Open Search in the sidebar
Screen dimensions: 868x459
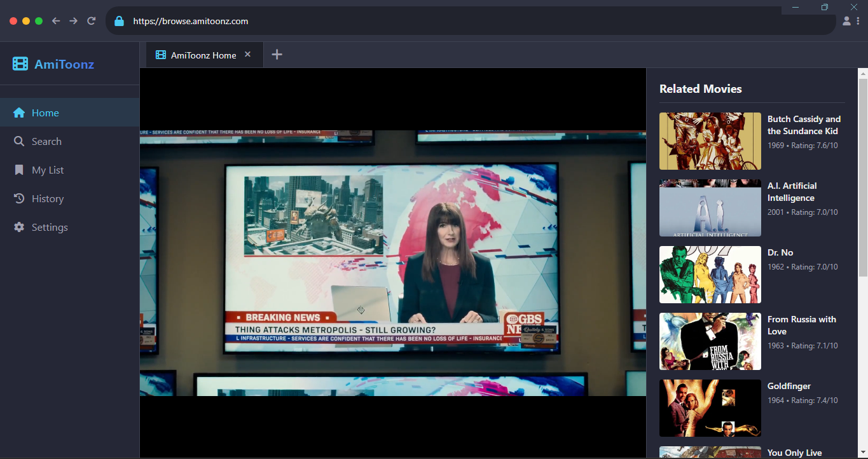click(69, 141)
